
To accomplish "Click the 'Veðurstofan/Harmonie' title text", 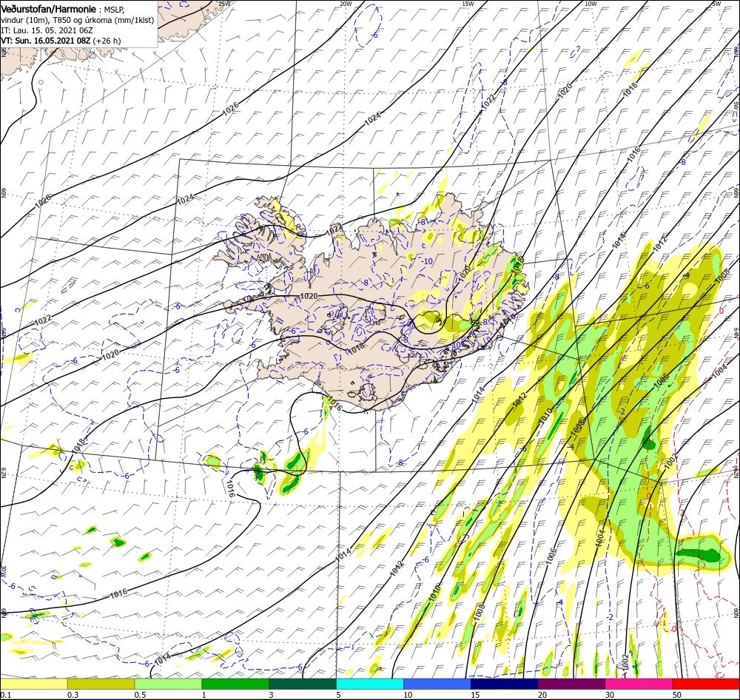I will (49, 9).
